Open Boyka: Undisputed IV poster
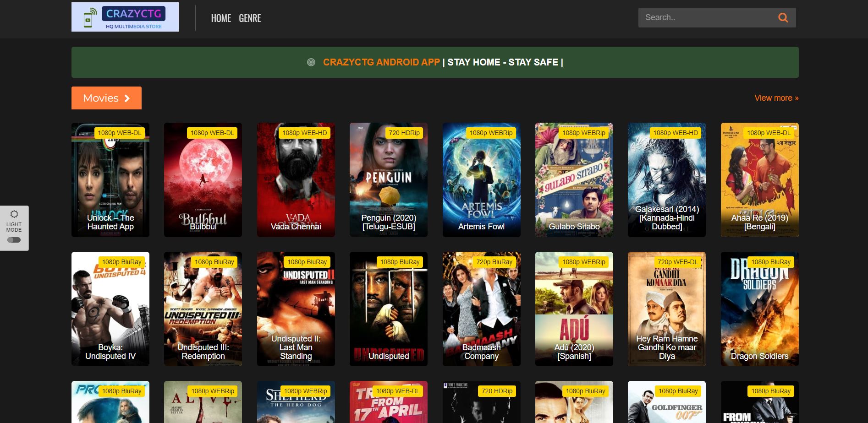The width and height of the screenshot is (868, 423). [x=110, y=309]
